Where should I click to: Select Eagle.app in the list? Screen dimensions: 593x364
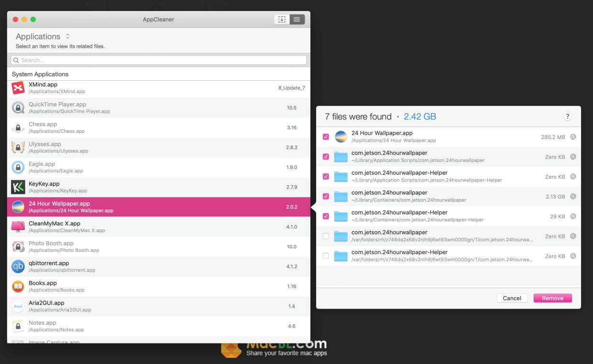point(159,168)
